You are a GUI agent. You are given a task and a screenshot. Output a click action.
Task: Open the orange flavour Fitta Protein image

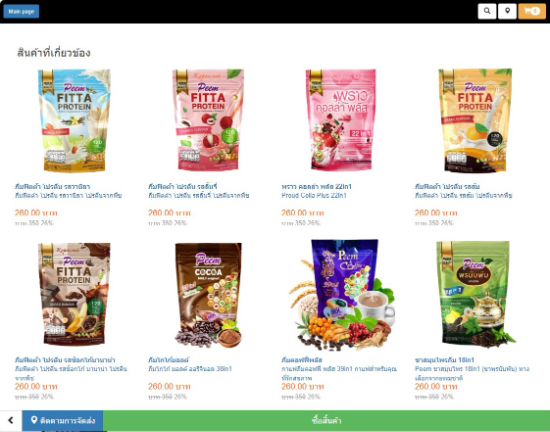(x=475, y=120)
